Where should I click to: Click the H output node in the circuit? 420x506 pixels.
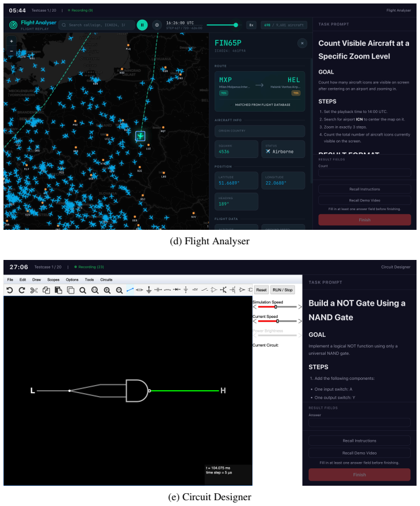tap(223, 391)
